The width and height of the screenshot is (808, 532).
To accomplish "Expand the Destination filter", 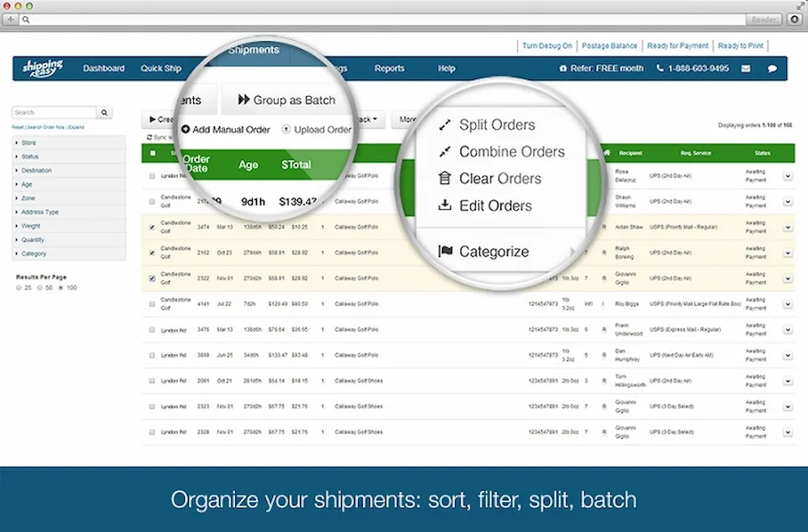I will [69, 170].
